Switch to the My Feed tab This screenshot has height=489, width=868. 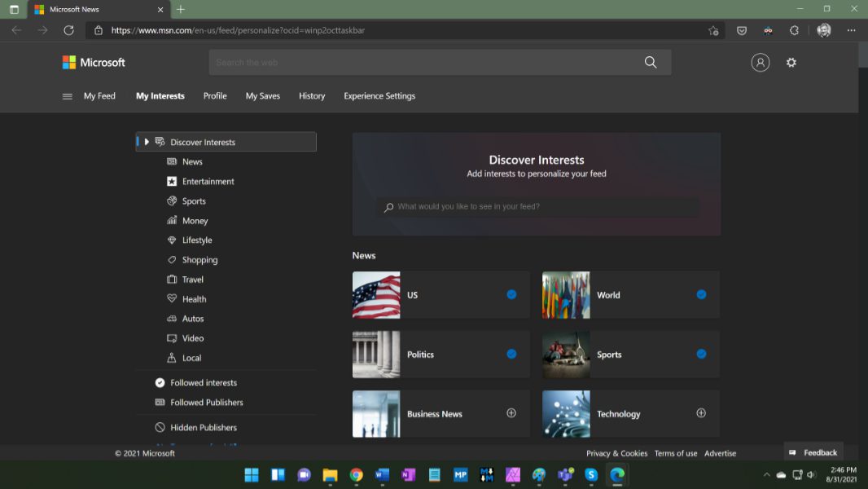pos(99,96)
